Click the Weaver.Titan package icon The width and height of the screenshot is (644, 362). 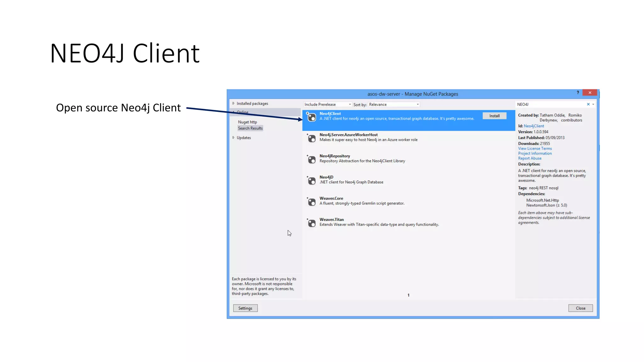(311, 223)
